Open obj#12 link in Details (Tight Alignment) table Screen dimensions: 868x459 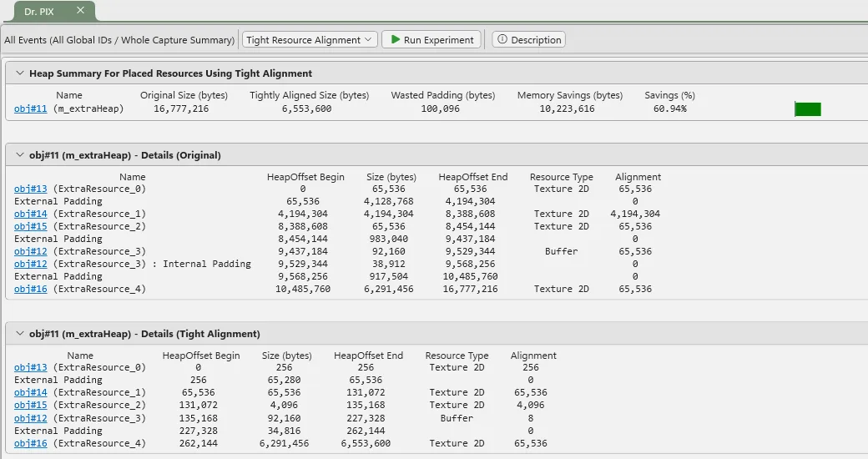(31, 418)
